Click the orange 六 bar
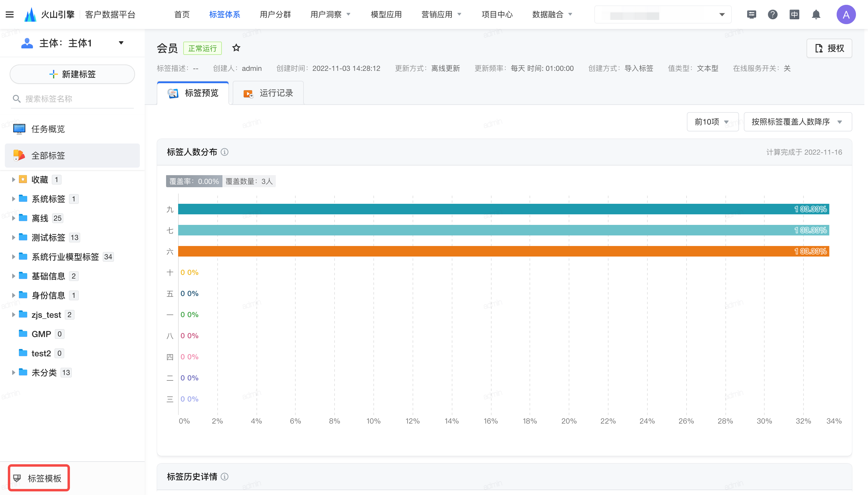868x495 pixels. tap(504, 251)
